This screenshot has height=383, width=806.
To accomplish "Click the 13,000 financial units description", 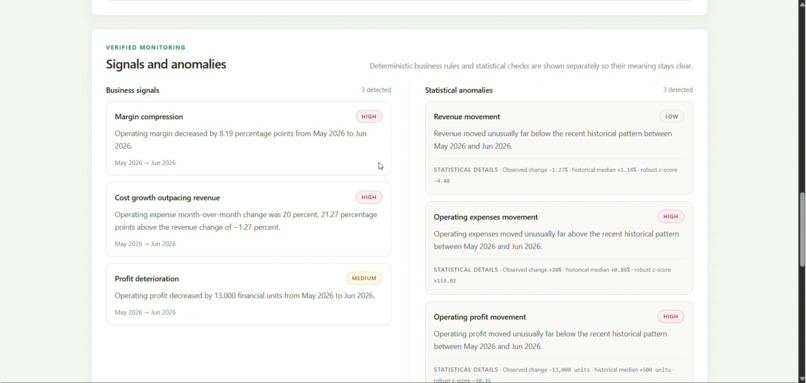I will [x=245, y=296].
